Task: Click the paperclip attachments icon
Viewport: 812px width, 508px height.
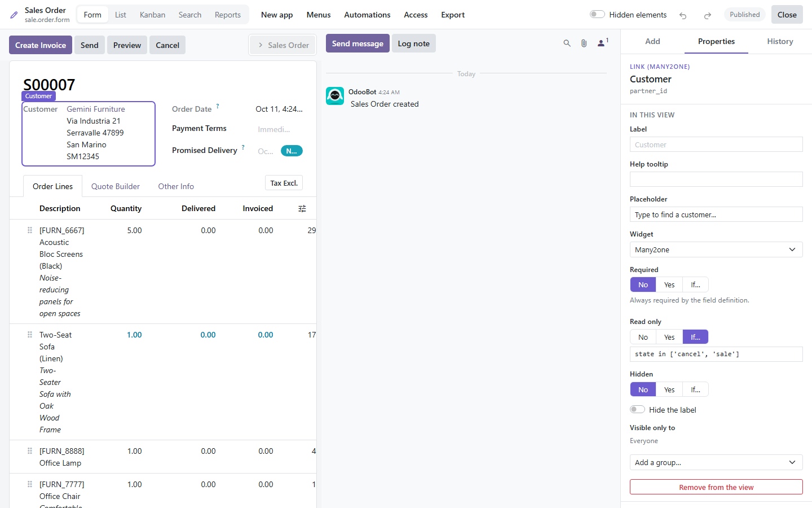Action: [x=584, y=43]
